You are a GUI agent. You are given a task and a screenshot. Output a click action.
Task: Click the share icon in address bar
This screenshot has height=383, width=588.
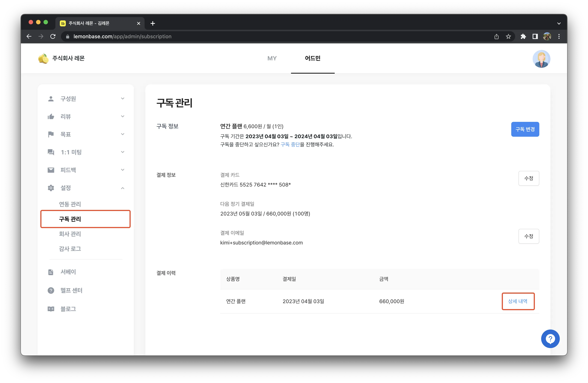[496, 37]
